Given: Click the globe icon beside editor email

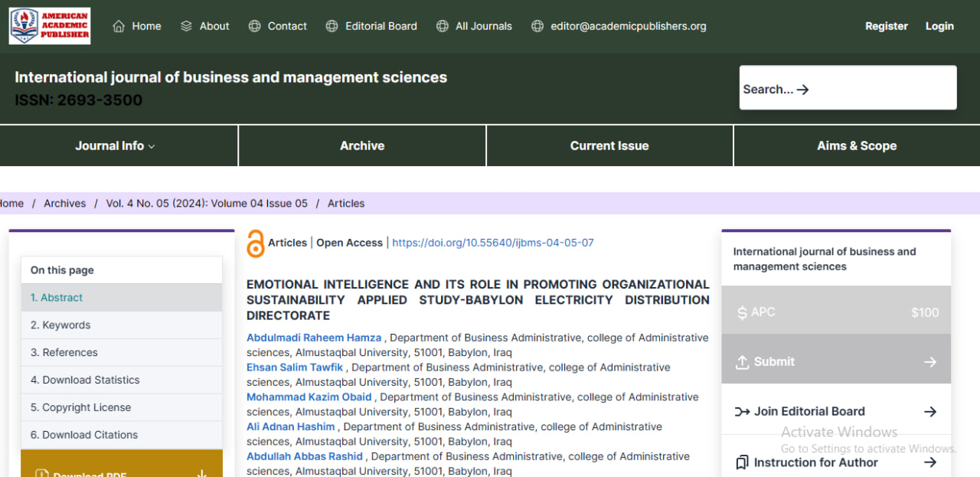Looking at the screenshot, I should pos(537,26).
